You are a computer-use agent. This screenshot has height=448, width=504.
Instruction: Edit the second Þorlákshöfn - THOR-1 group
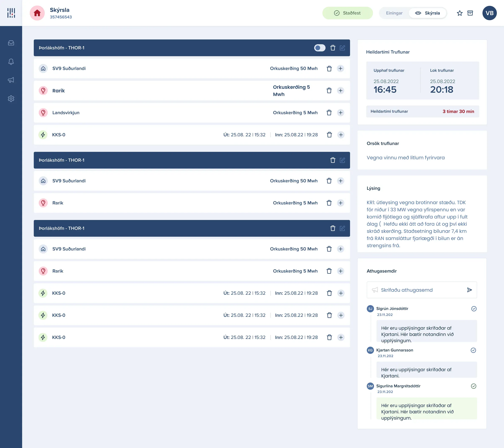342,160
